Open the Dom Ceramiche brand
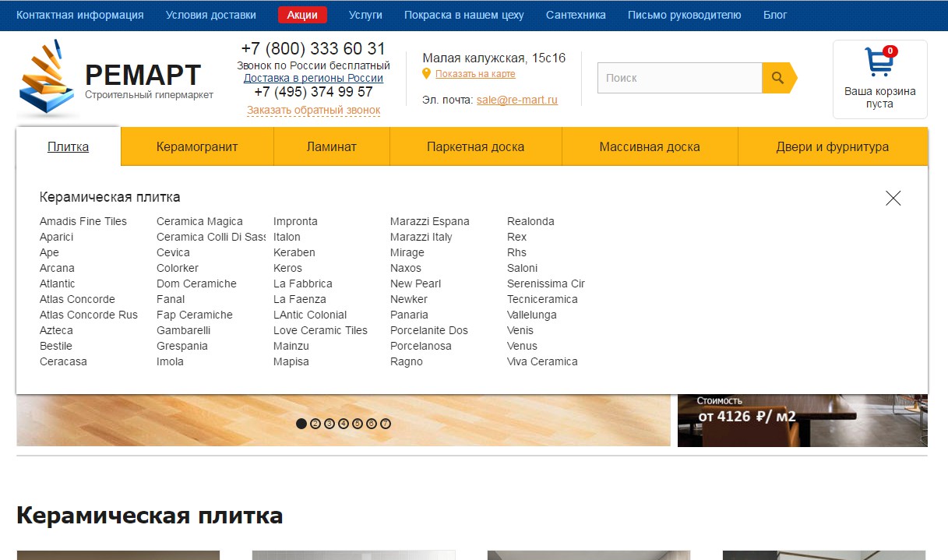The height and width of the screenshot is (560, 948). [x=196, y=284]
